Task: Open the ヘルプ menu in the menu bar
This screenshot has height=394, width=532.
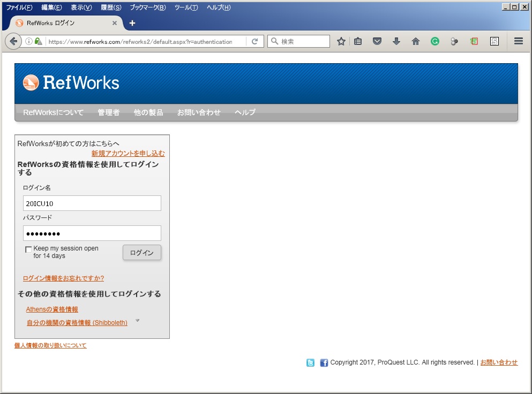Action: 219,7
